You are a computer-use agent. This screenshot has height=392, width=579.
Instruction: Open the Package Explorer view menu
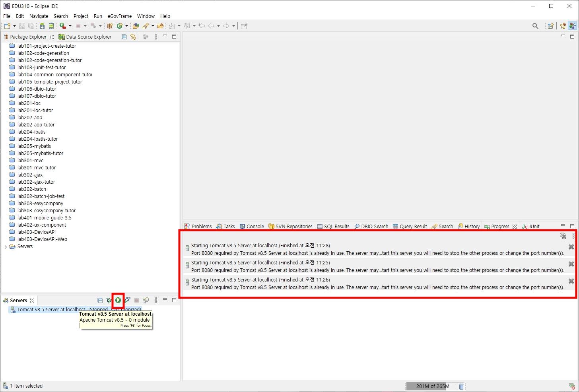coord(156,37)
